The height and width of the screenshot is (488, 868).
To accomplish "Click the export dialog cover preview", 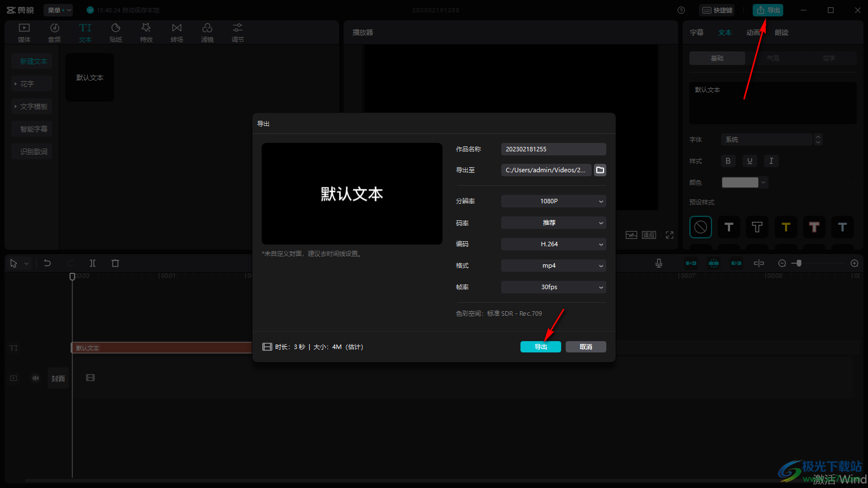I will click(352, 194).
